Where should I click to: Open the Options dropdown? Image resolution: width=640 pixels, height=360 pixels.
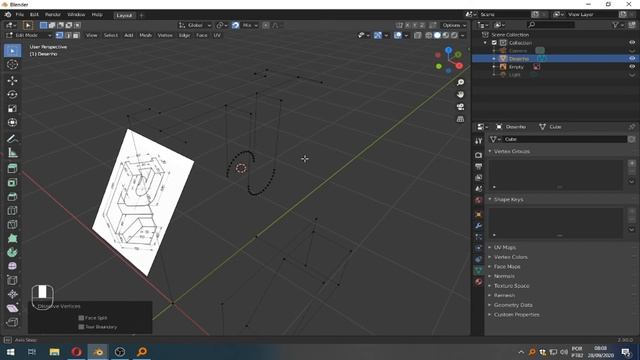tap(454, 25)
